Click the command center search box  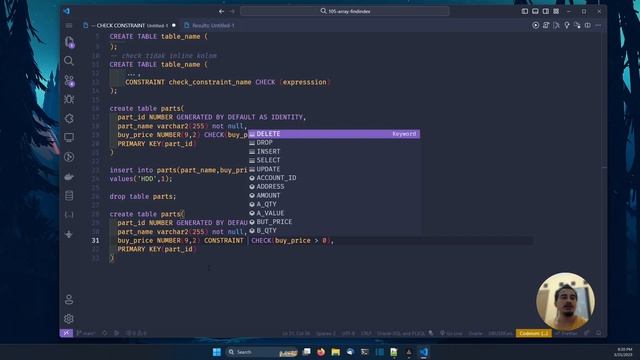tap(345, 11)
